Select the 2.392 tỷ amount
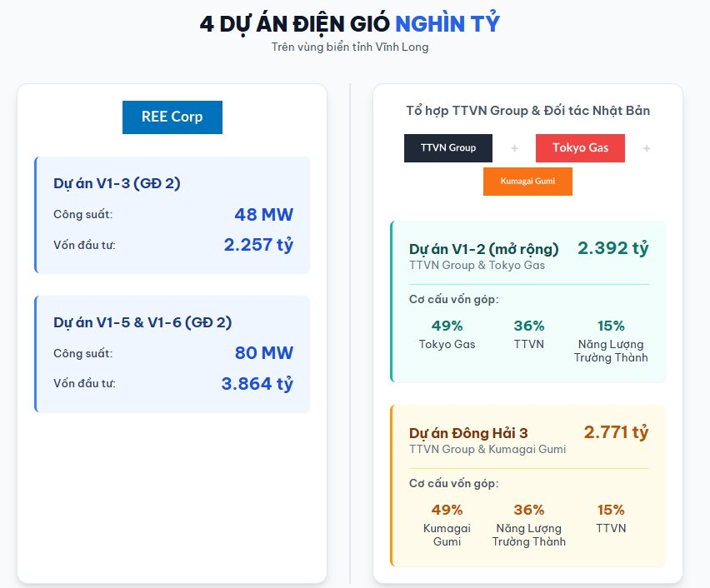The width and height of the screenshot is (710, 588). (612, 247)
